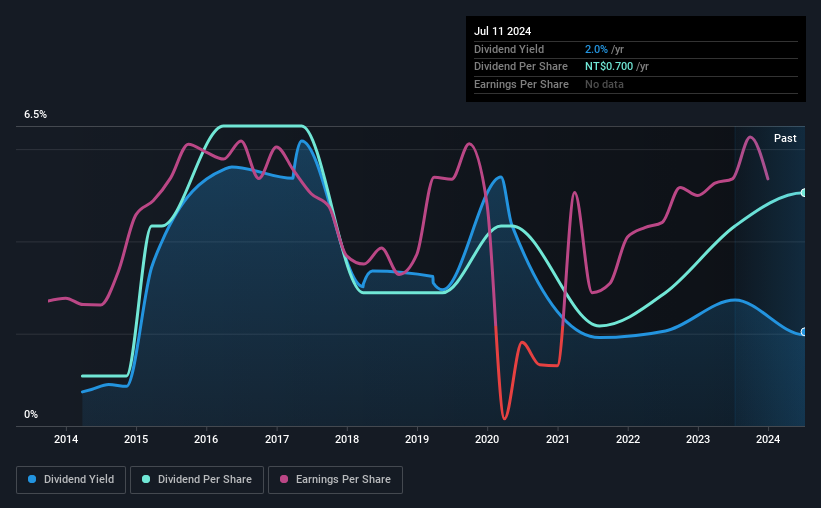Select the Dividend Yield endpoint marker

[x=804, y=332]
